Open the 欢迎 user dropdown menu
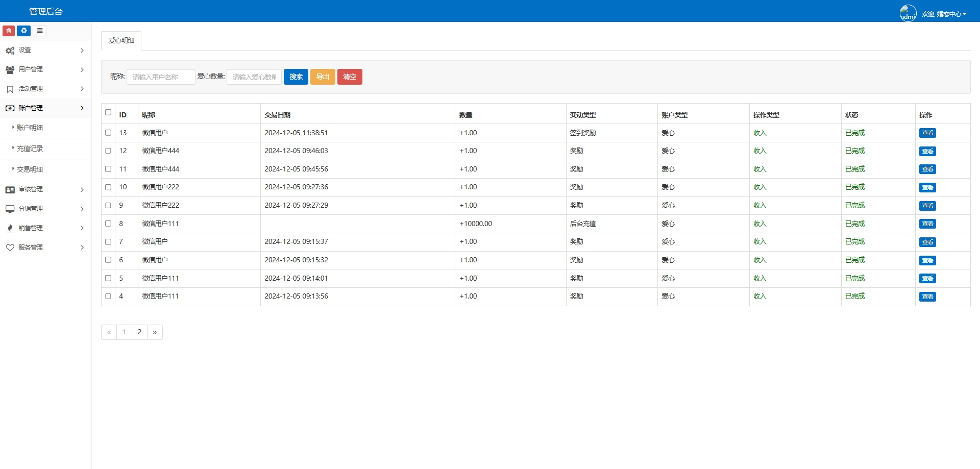 click(944, 14)
